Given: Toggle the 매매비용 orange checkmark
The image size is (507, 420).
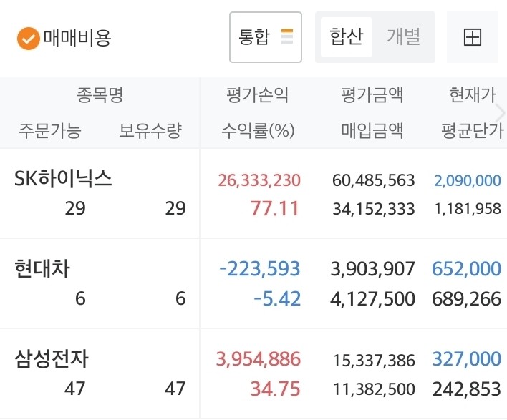Looking at the screenshot, I should point(29,39).
